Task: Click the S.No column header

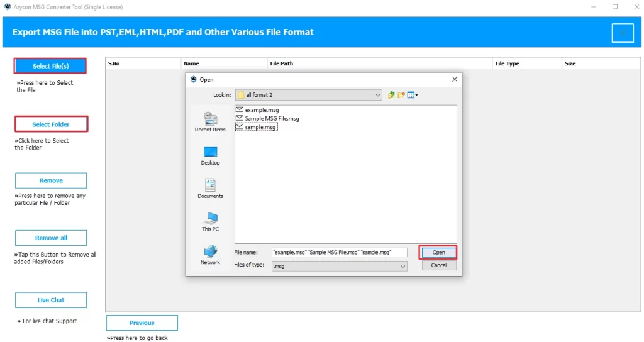Action: [x=143, y=63]
